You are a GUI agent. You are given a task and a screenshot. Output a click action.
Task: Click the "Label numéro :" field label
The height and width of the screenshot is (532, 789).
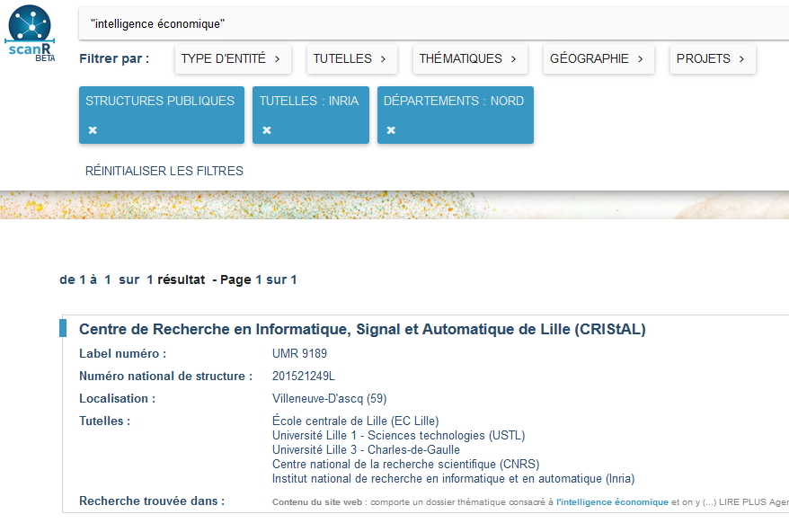[122, 353]
